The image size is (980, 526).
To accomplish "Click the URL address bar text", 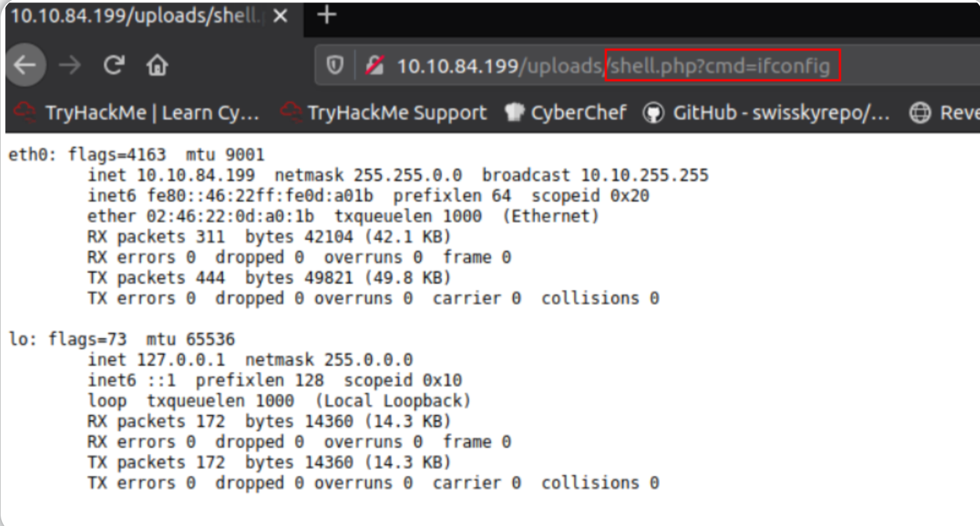I will [614, 65].
